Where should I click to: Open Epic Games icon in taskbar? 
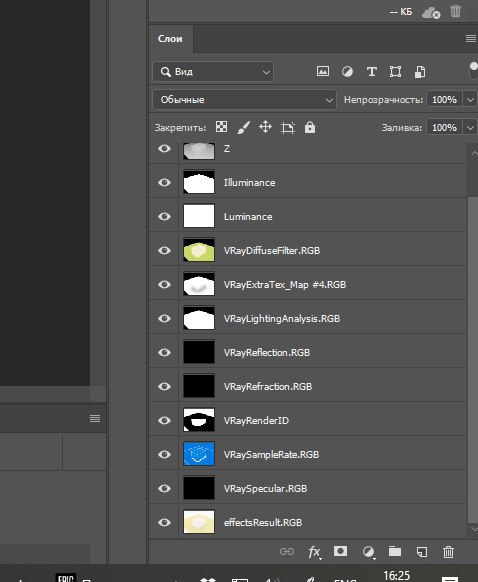tap(65, 578)
